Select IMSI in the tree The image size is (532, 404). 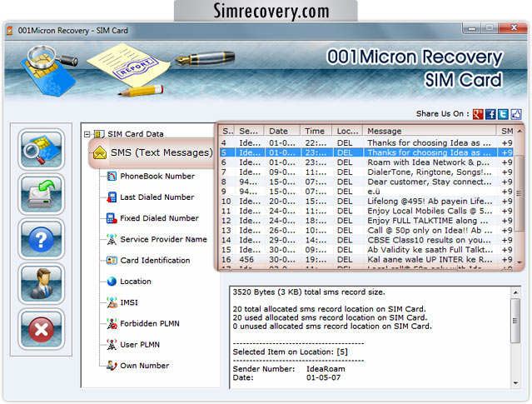pyautogui.click(x=129, y=302)
